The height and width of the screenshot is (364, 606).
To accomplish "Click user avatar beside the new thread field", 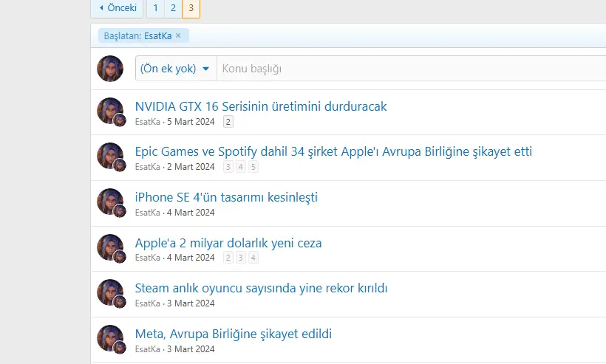I will (110, 69).
